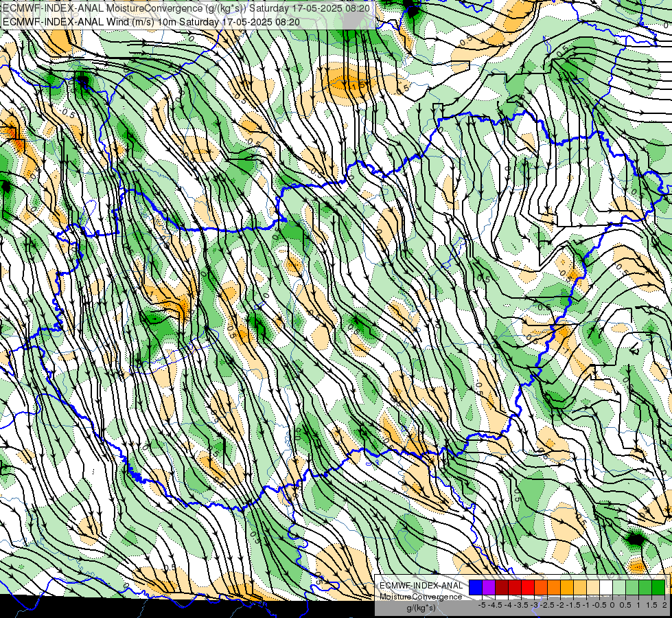
Task: Click the -2.5 legend tick value
Action: (547, 605)
